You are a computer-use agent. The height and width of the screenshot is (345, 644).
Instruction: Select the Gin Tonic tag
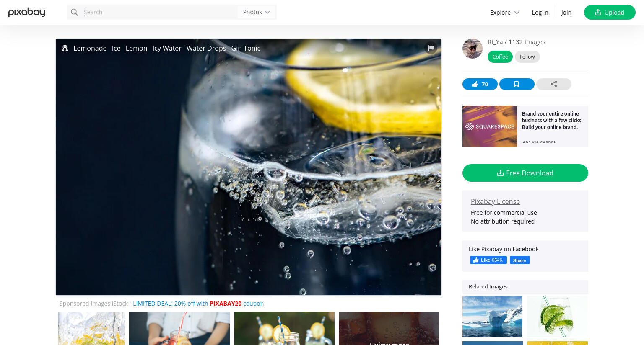tap(246, 48)
